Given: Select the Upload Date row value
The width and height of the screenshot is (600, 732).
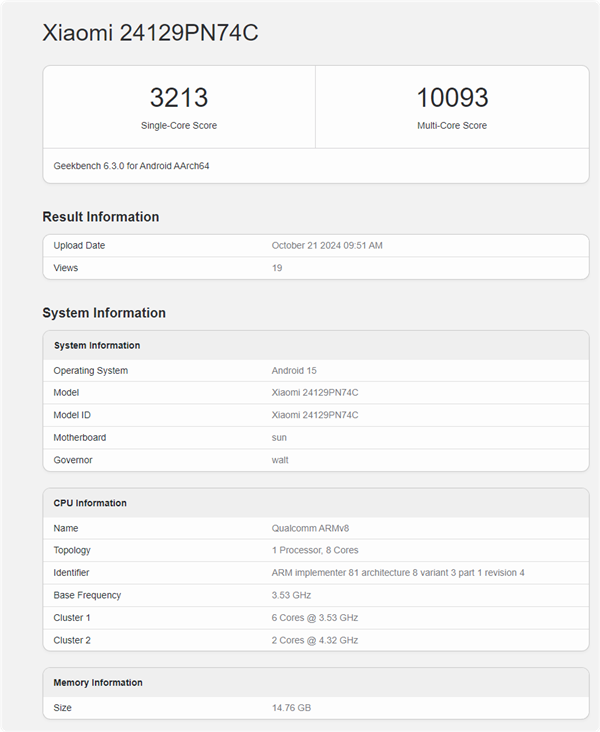Looking at the screenshot, I should click(327, 246).
